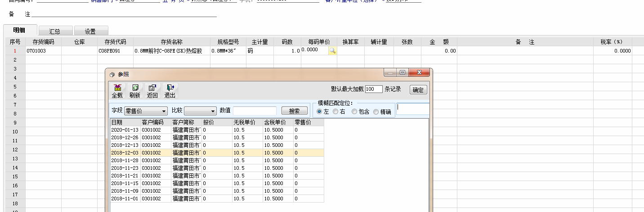Maximize the 参照 dialog window
The image size is (644, 212).
click(402, 72)
